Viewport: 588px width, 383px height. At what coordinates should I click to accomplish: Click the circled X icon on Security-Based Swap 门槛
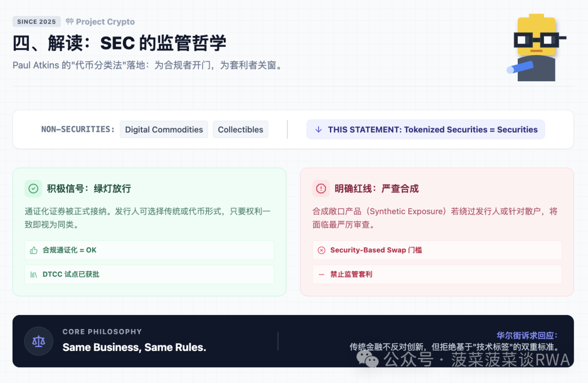tap(322, 250)
